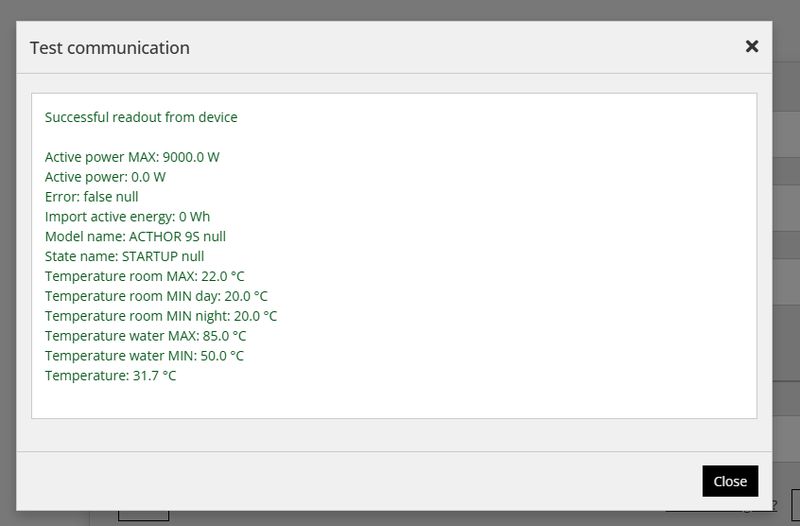The height and width of the screenshot is (526, 800).
Task: Select the 'Successful readout from device' message
Action: click(141, 117)
